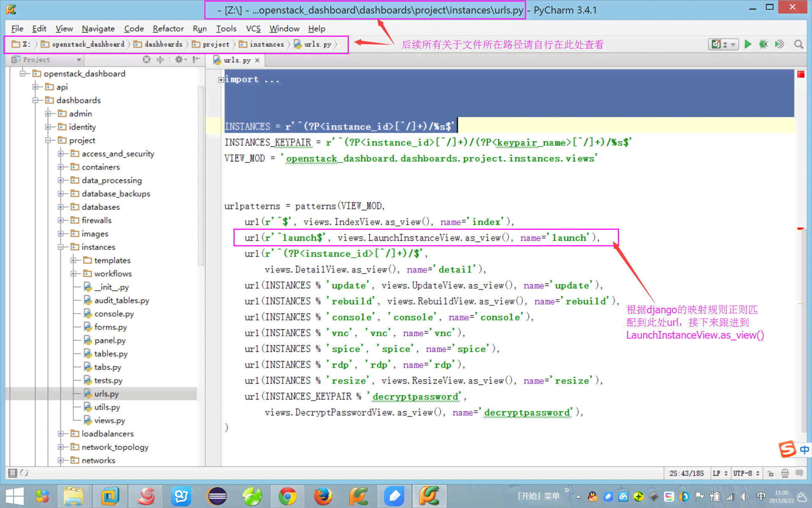The image size is (812, 508).
Task: Open the Tools menu
Action: [x=226, y=28]
